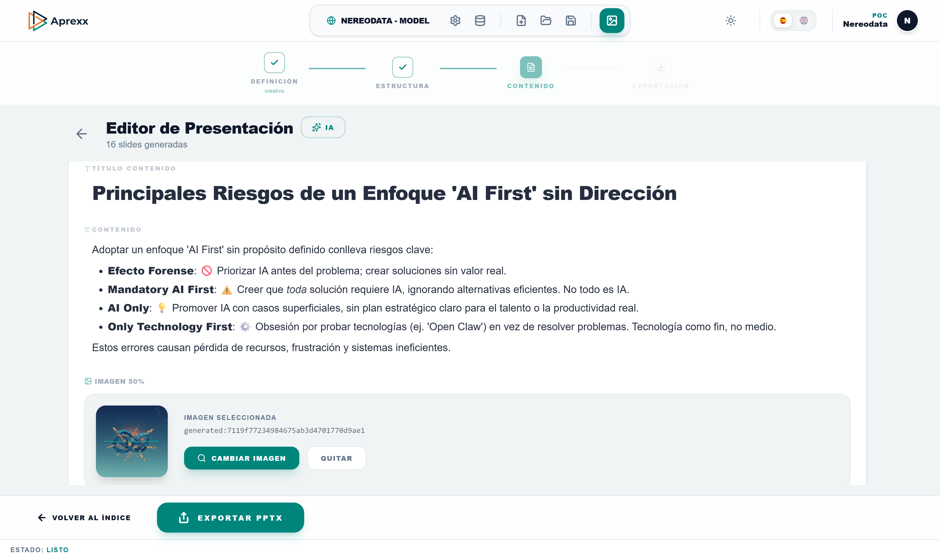940x560 pixels.
Task: Go to Estructura step
Action: [403, 73]
